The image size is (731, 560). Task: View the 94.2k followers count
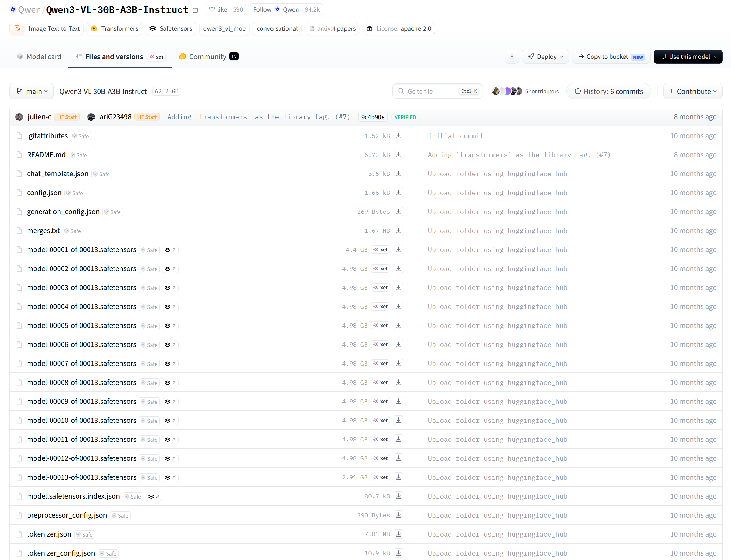point(312,10)
